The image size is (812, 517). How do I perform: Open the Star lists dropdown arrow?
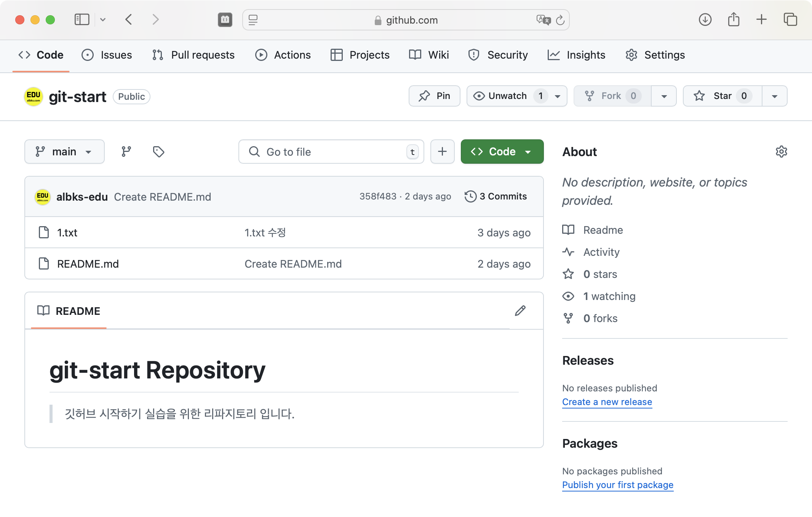774,96
